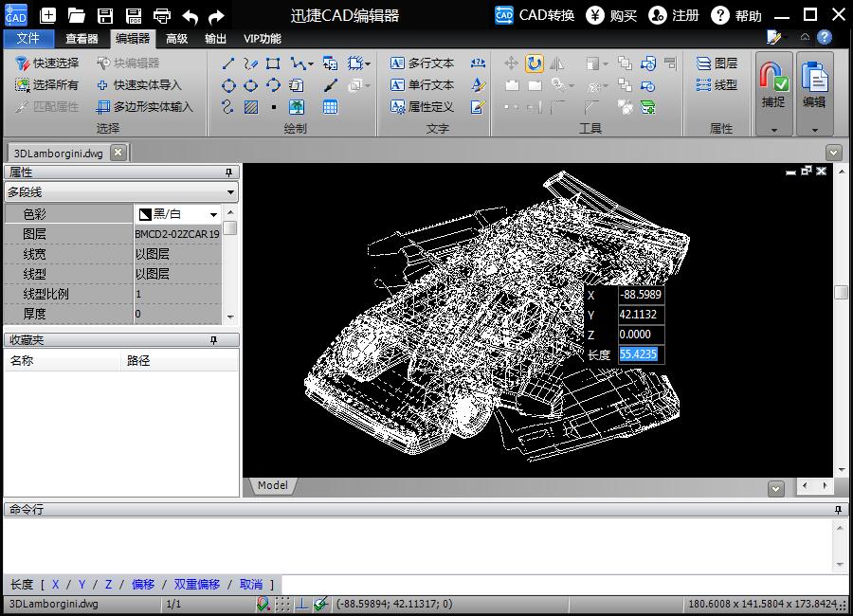Image resolution: width=853 pixels, height=616 pixels.
Task: Click the 长度 value input field
Action: coord(641,354)
